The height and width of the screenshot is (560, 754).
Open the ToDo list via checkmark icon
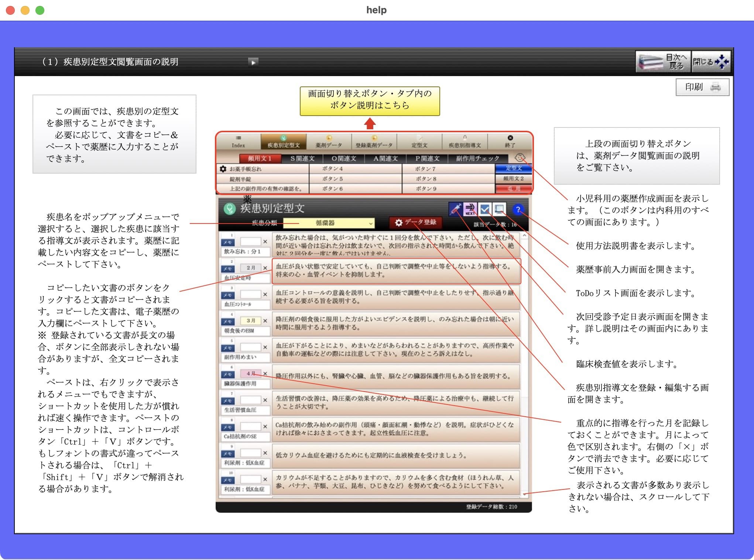(x=484, y=209)
